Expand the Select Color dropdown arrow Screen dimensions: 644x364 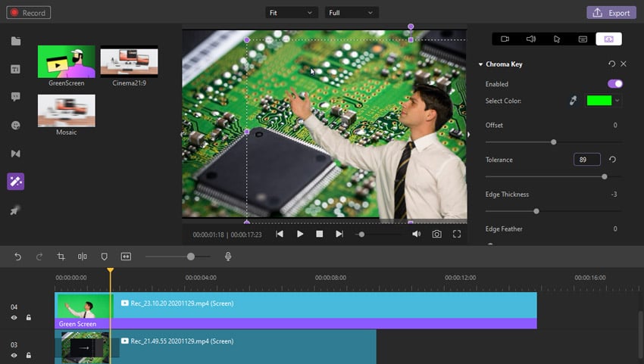pyautogui.click(x=617, y=101)
